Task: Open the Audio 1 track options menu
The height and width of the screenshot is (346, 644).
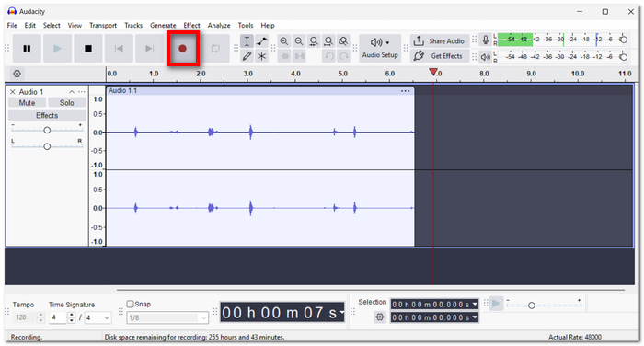Action: 82,92
